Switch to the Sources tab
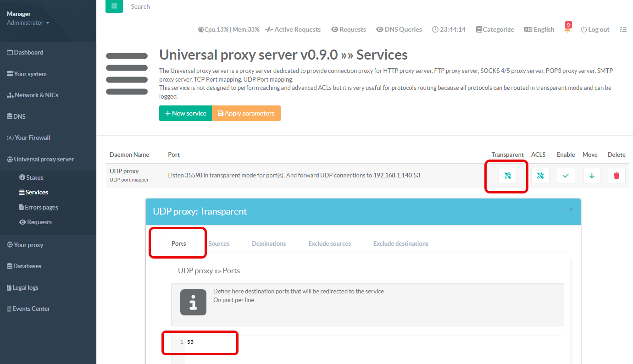The image size is (633, 364). [x=219, y=243]
